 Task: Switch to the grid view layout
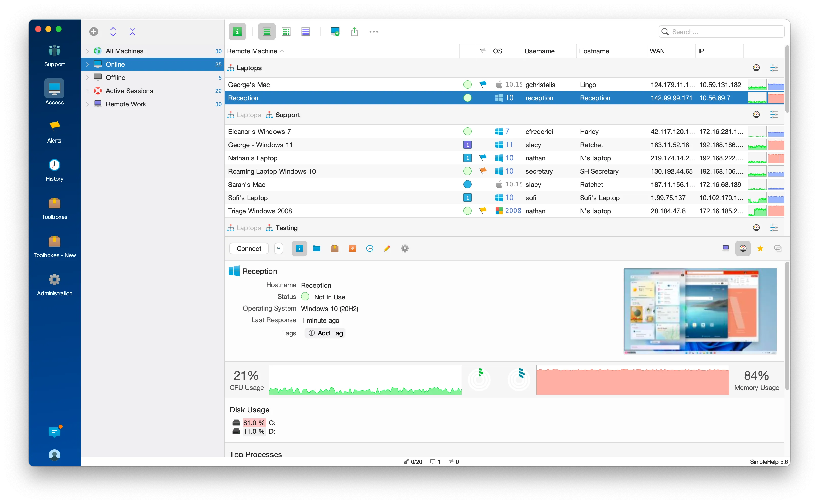coord(286,31)
